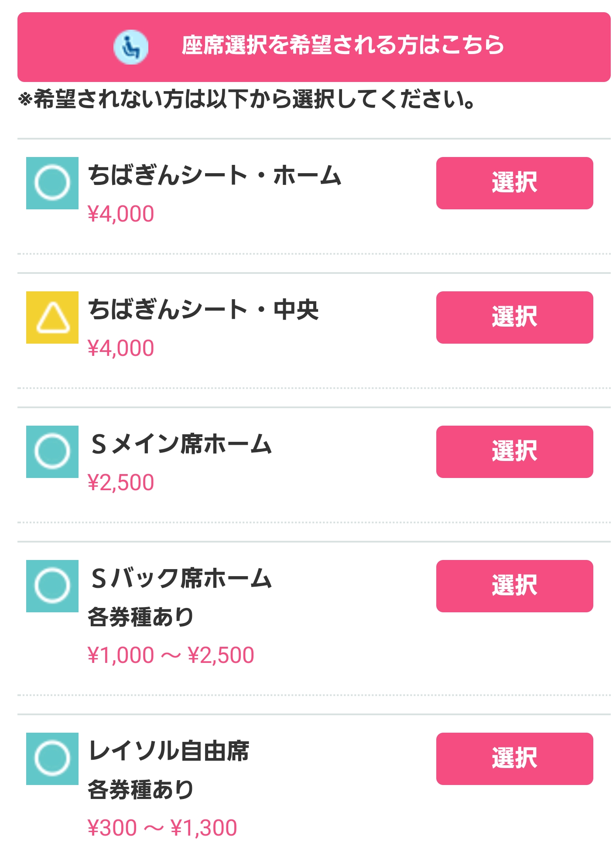The height and width of the screenshot is (867, 616).
Task: Click circle availability icon for Sバック席ホーム
Action: click(x=52, y=586)
